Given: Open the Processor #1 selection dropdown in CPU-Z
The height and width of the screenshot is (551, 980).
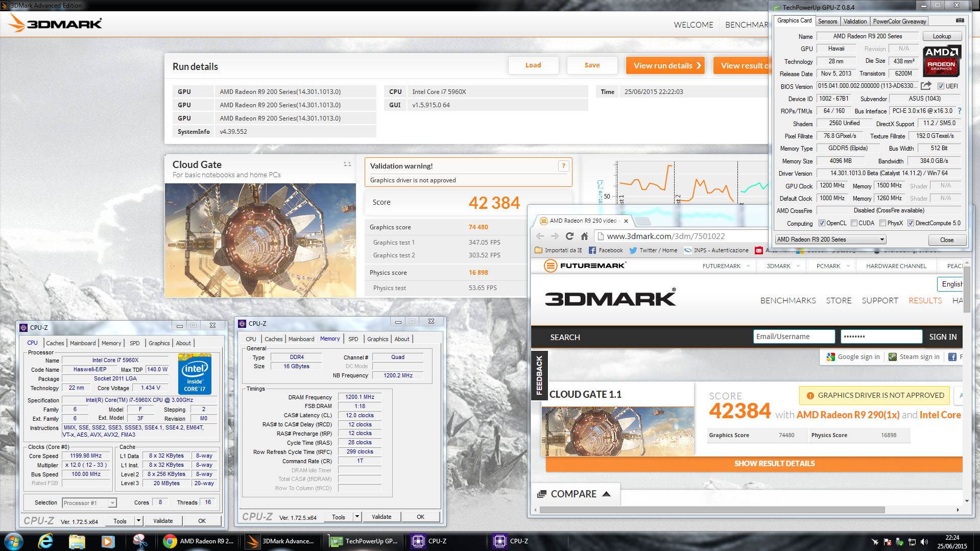Looking at the screenshot, I should pos(89,503).
